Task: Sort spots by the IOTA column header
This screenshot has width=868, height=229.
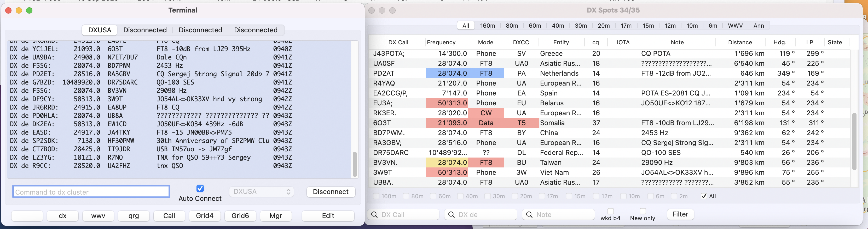Action: tap(623, 42)
